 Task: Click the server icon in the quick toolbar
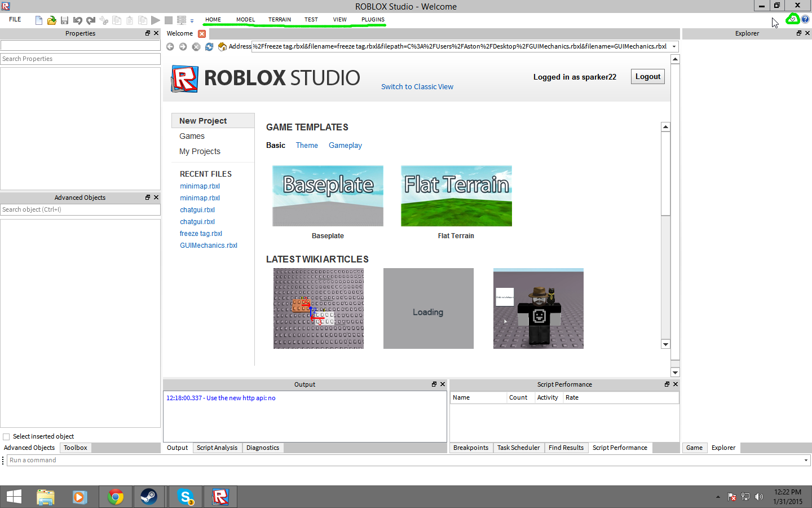coord(182,20)
